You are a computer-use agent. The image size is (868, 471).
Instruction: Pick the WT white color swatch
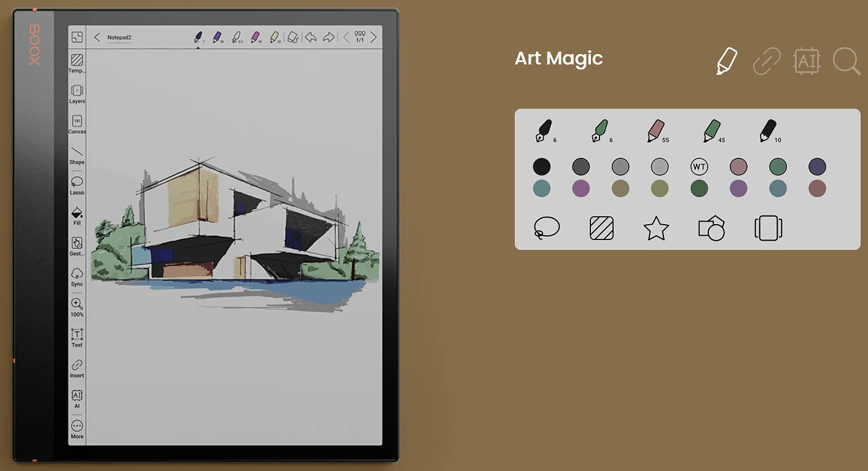tap(699, 166)
